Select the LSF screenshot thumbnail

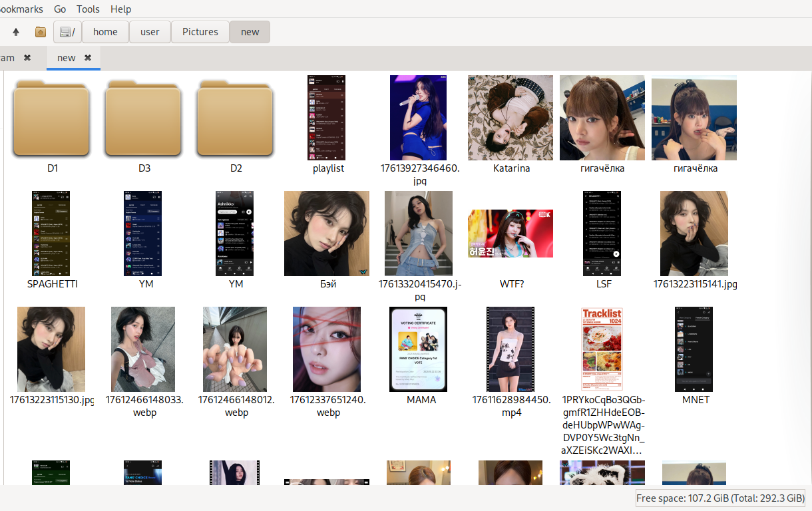pos(602,234)
